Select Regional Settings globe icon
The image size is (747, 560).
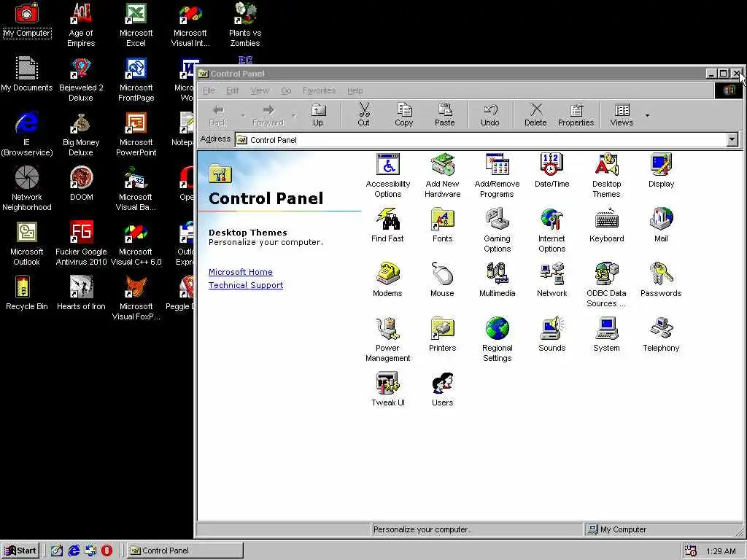pyautogui.click(x=497, y=340)
